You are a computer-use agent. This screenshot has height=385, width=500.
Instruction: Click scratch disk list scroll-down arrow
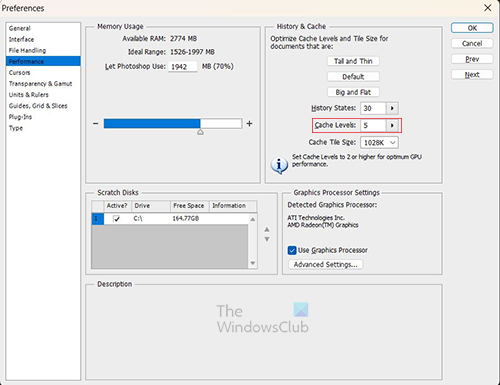253,263
